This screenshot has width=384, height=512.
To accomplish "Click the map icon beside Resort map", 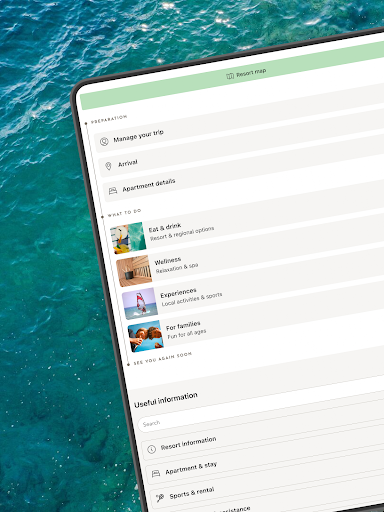I will [230, 76].
